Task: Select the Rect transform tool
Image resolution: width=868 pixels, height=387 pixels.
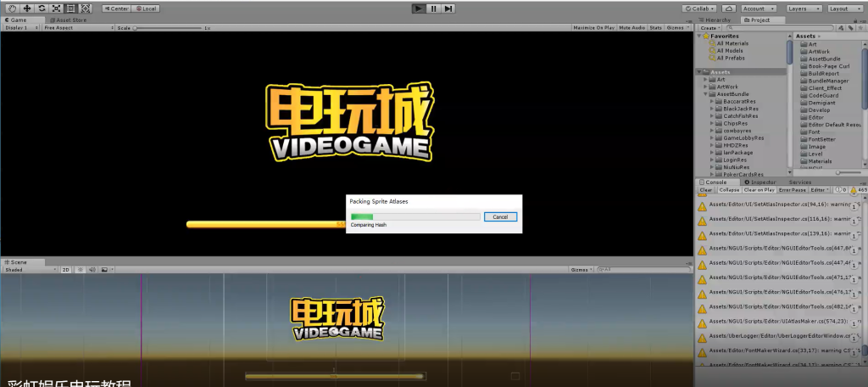Action: coord(70,8)
